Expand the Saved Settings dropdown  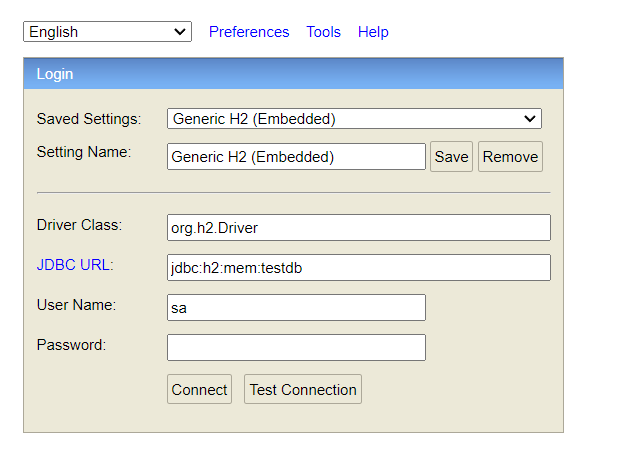tap(354, 119)
